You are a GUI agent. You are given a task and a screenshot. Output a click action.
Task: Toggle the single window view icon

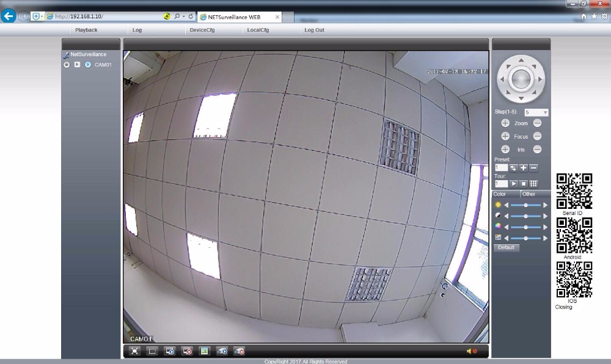(152, 351)
